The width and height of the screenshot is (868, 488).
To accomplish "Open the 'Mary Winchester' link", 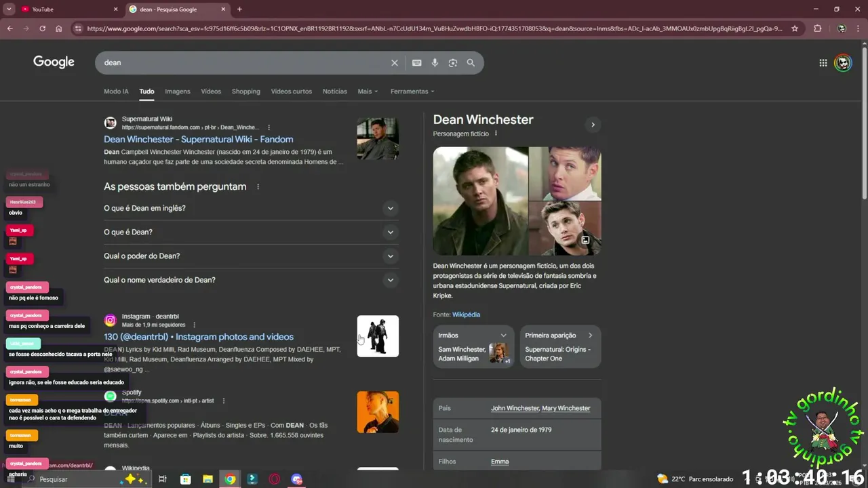I will pyautogui.click(x=566, y=408).
